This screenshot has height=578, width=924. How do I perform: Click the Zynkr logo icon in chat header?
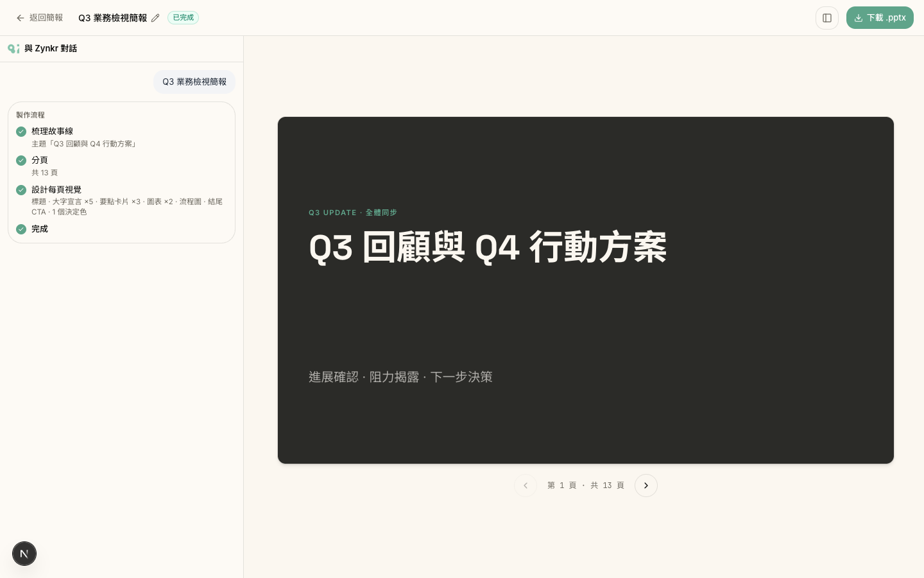coord(13,49)
